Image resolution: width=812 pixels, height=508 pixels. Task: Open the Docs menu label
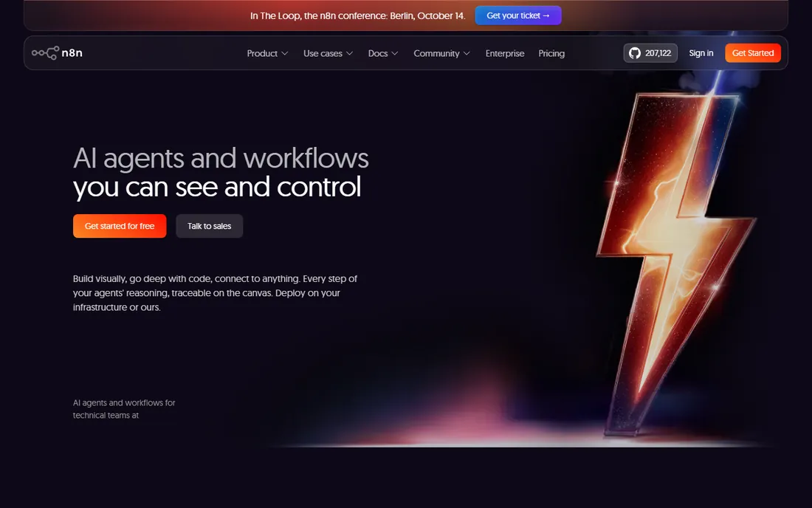pos(378,53)
